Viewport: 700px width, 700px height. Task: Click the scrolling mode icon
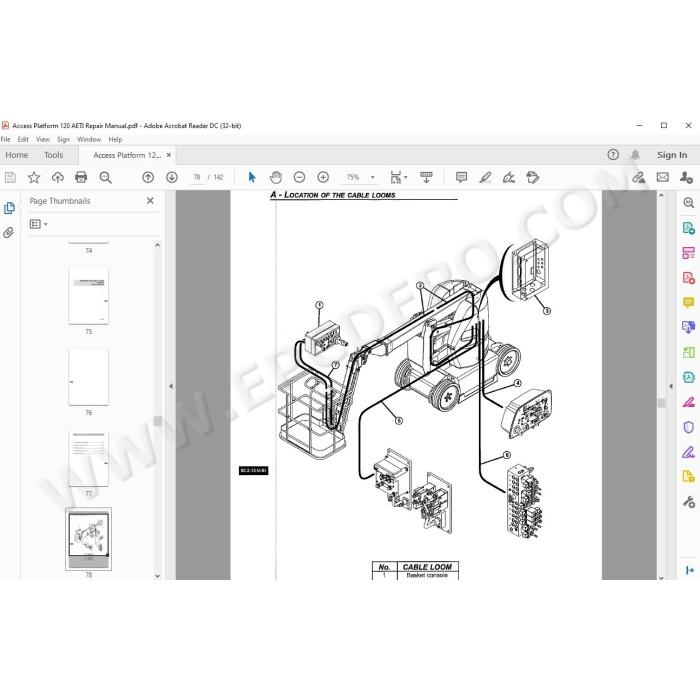tap(426, 177)
